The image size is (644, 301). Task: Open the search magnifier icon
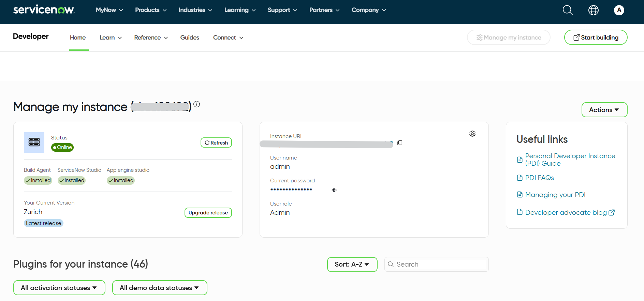(568, 10)
